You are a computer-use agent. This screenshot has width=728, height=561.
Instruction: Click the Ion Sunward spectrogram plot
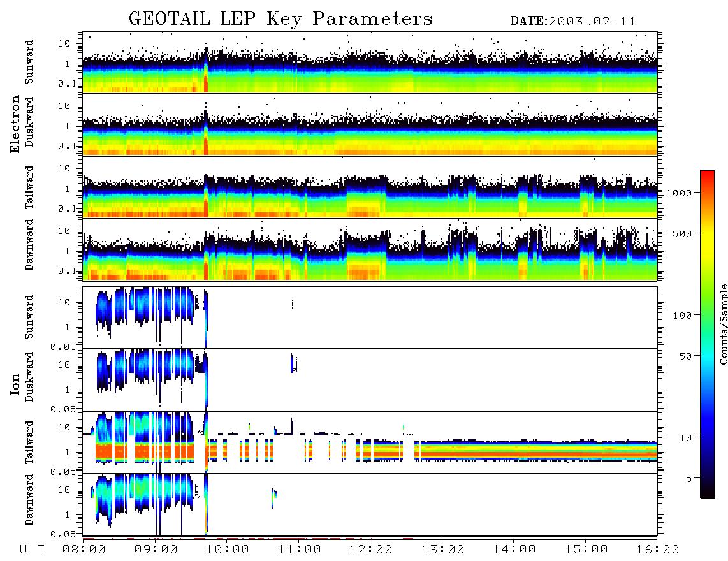(x=370, y=317)
